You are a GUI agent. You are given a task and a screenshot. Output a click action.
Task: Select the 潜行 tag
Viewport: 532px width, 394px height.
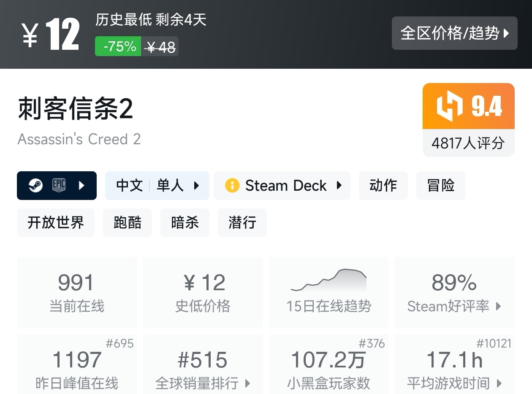pos(242,223)
